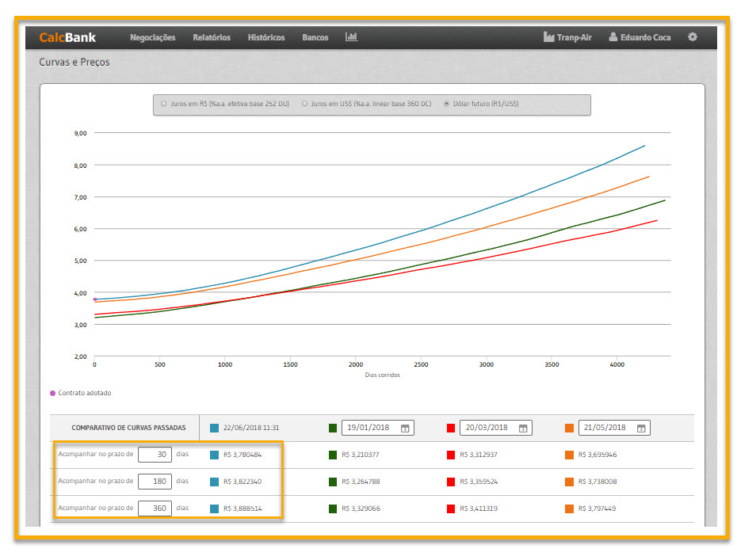Click value R$ 3,695946
The image size is (756, 560).
point(598,455)
